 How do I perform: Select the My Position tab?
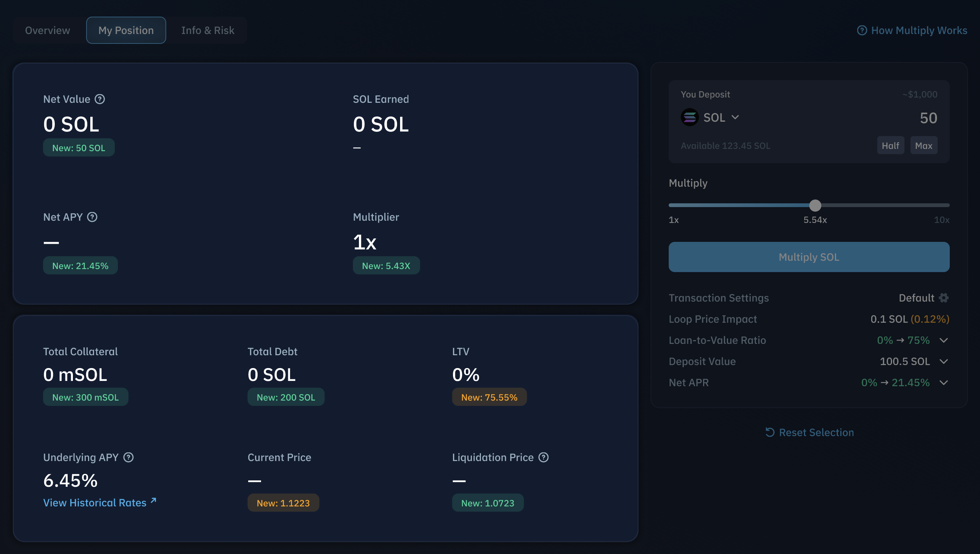(126, 31)
